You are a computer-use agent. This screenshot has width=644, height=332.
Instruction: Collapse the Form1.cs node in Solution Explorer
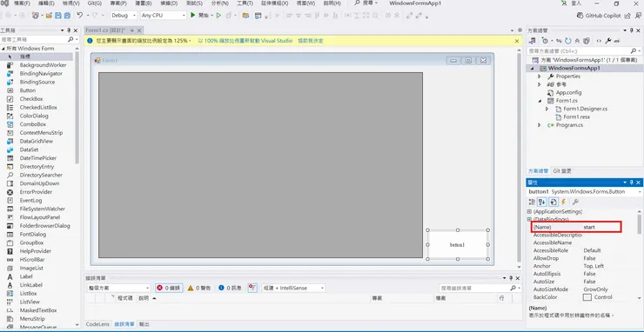pos(540,101)
